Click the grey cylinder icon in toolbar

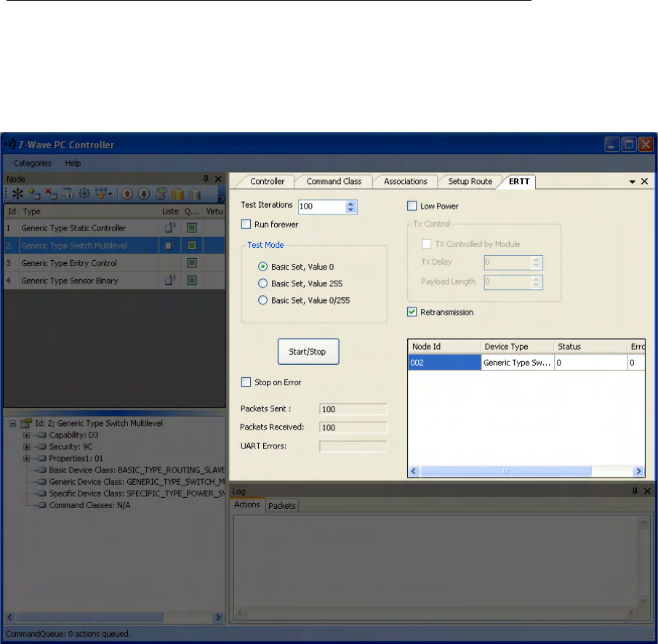[x=194, y=194]
